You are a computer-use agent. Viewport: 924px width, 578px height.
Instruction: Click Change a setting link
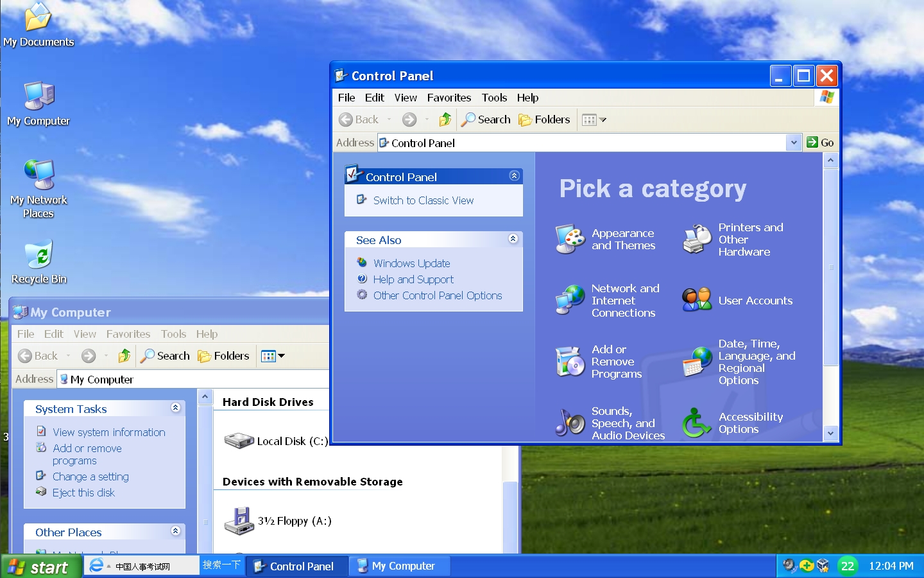point(90,477)
